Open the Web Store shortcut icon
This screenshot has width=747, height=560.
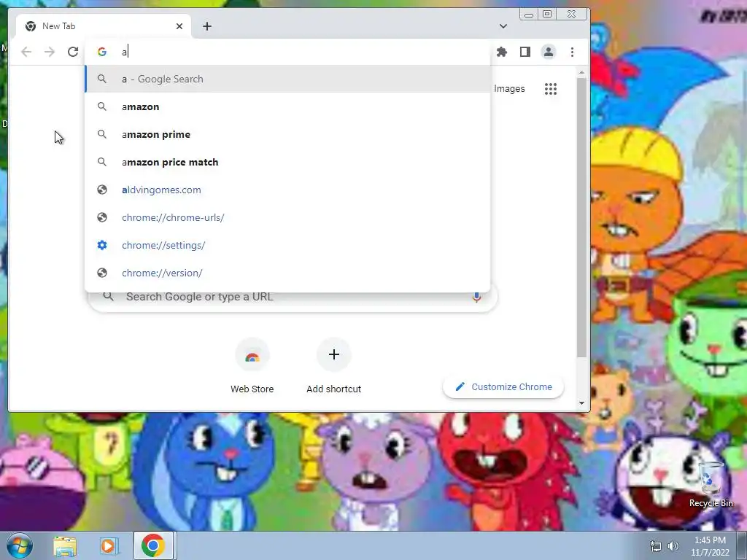click(x=252, y=356)
